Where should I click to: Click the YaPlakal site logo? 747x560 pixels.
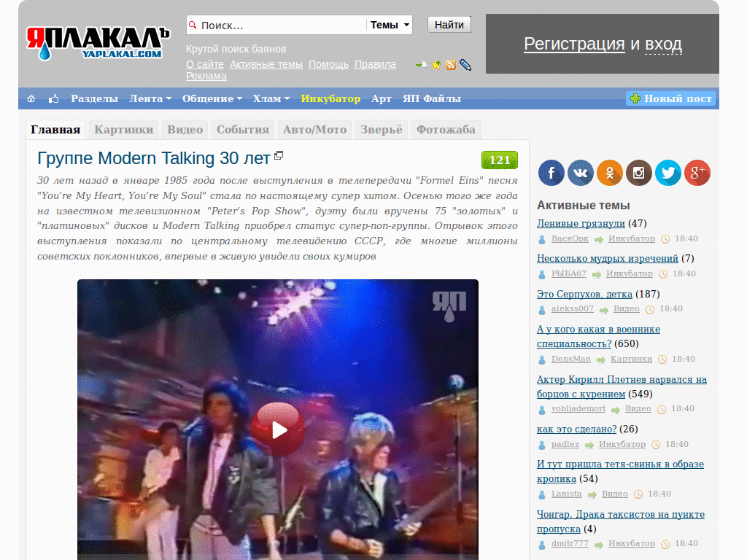coord(98,43)
